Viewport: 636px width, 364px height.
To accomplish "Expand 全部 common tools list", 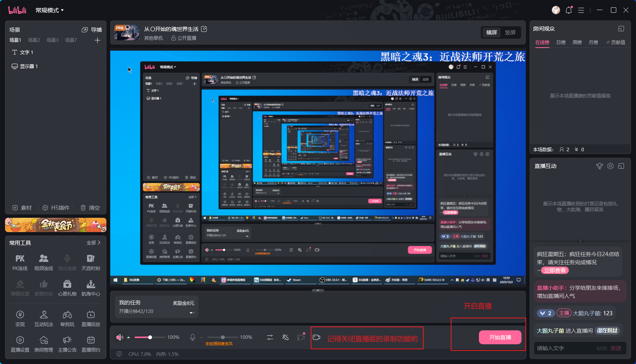I will tap(93, 243).
